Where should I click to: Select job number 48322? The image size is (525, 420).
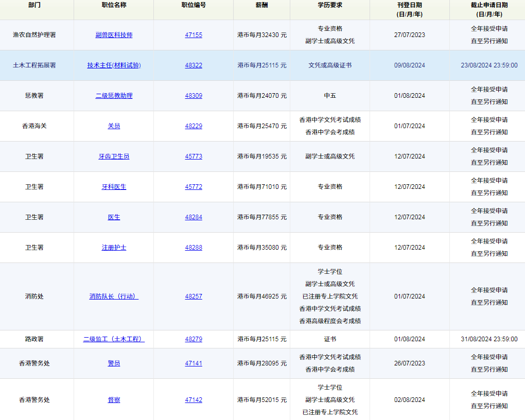(194, 65)
